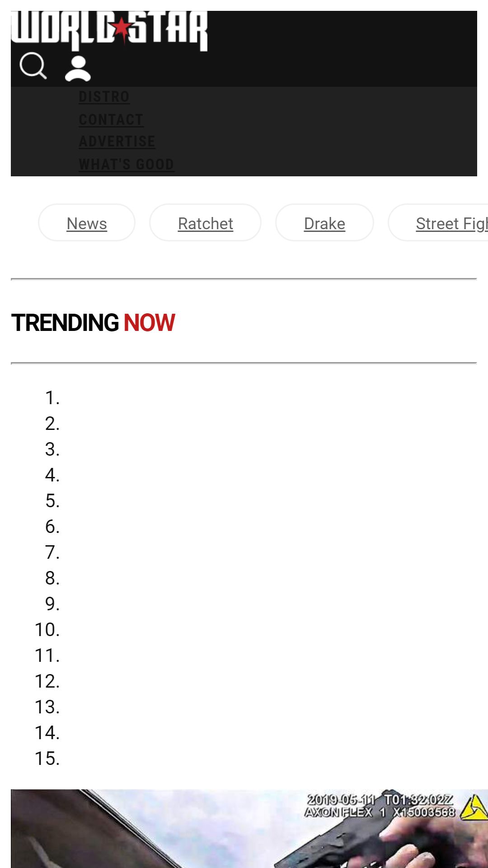488x868 pixels.
Task: Open the user account profile icon
Action: click(78, 69)
